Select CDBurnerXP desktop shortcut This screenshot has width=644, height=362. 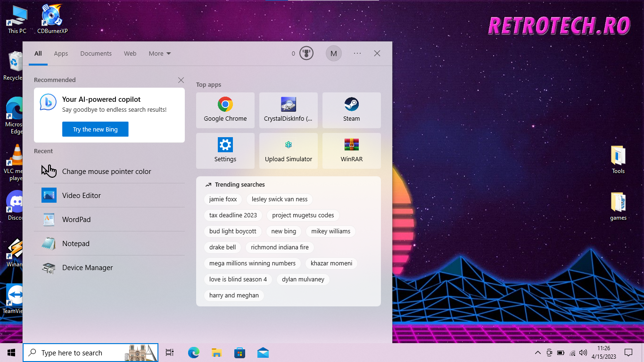point(52,19)
